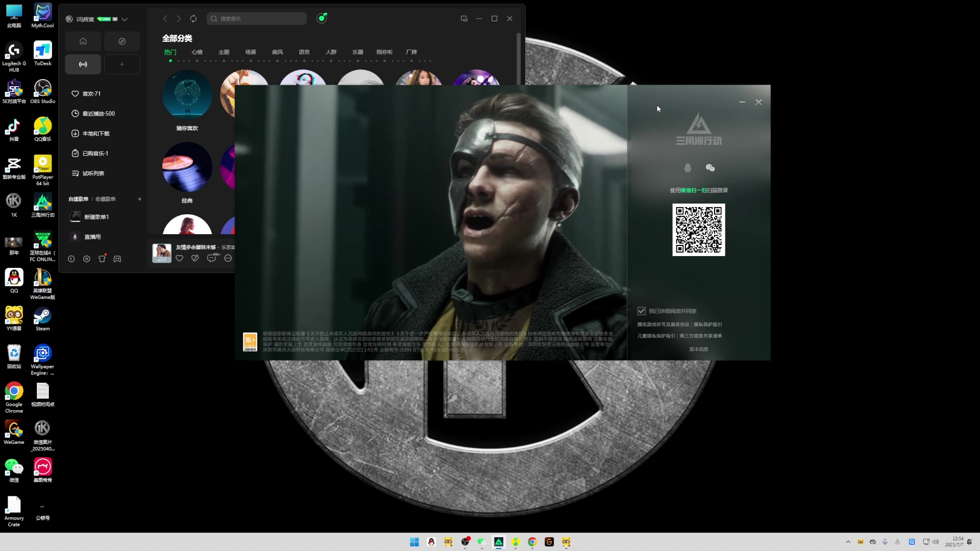Image resolution: width=980 pixels, height=551 pixels.
Task: Open QQ Music discover compass icon
Action: click(x=122, y=41)
